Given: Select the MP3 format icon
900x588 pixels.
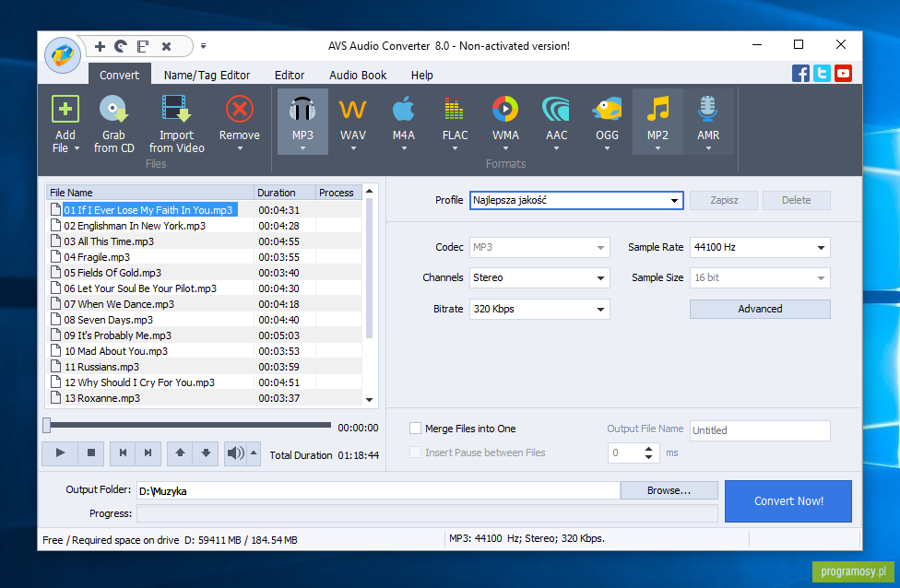Looking at the screenshot, I should [x=302, y=109].
